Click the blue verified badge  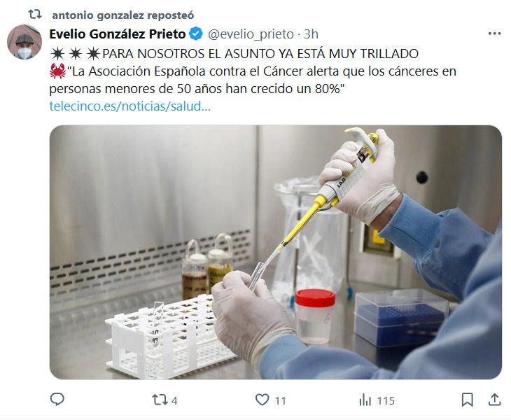pyautogui.click(x=196, y=34)
